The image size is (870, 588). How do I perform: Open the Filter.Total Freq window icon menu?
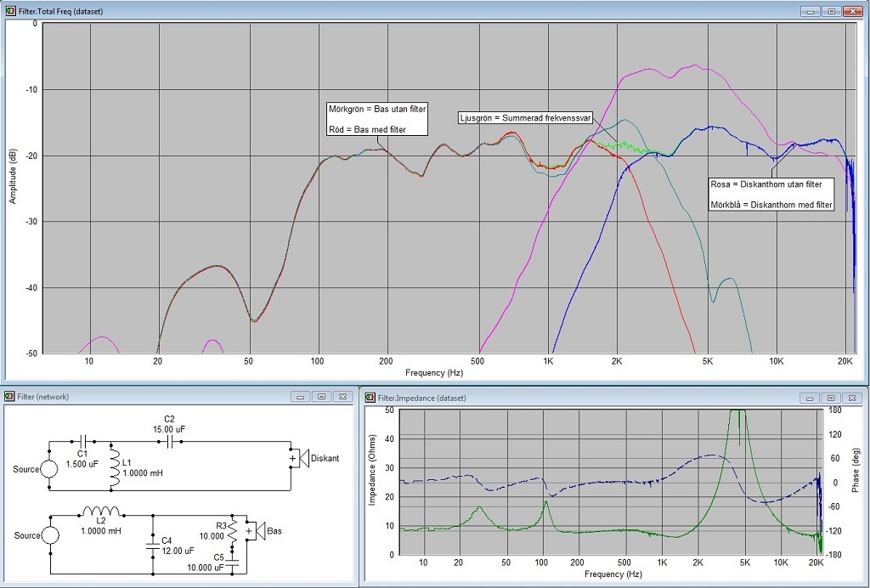coord(9,11)
